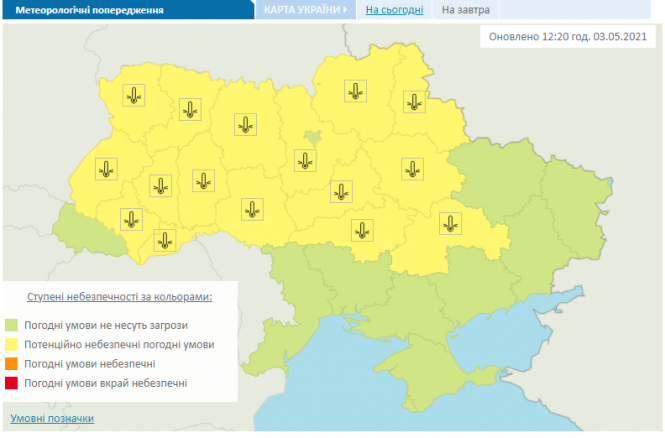The width and height of the screenshot is (665, 438).
Task: Click the frost icon in Kyiv region
Action: [x=305, y=160]
